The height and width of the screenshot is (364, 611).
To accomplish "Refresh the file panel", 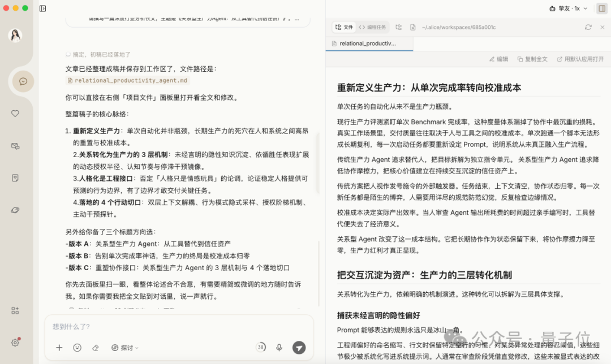I will [x=588, y=27].
